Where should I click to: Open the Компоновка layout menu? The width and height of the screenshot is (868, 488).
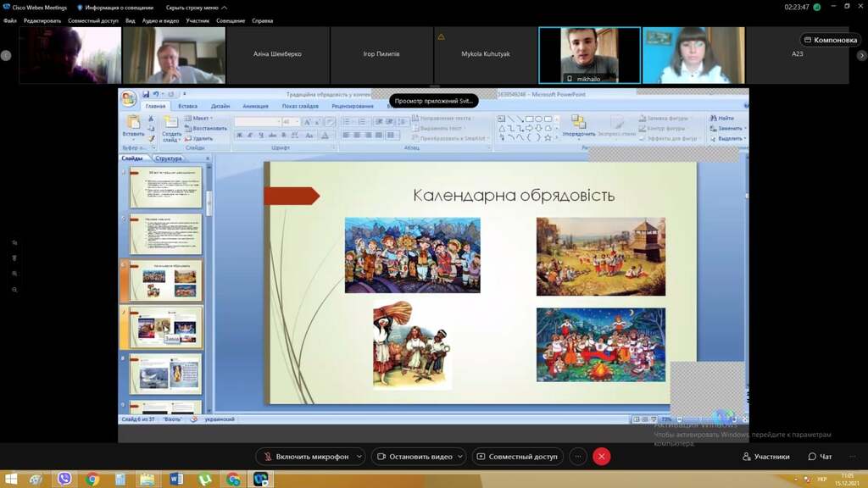click(x=830, y=40)
